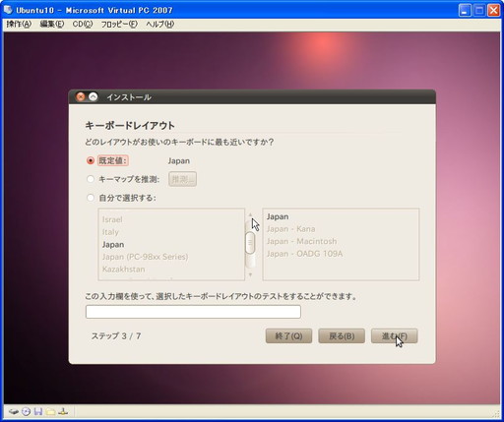Click the 推測... guess button
This screenshot has width=504, height=422.
(182, 179)
